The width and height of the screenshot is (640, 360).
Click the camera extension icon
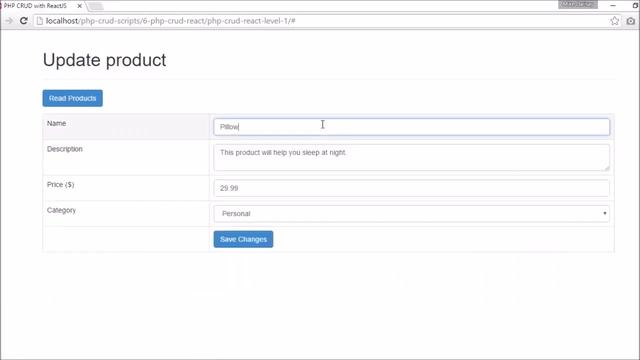coord(631,21)
